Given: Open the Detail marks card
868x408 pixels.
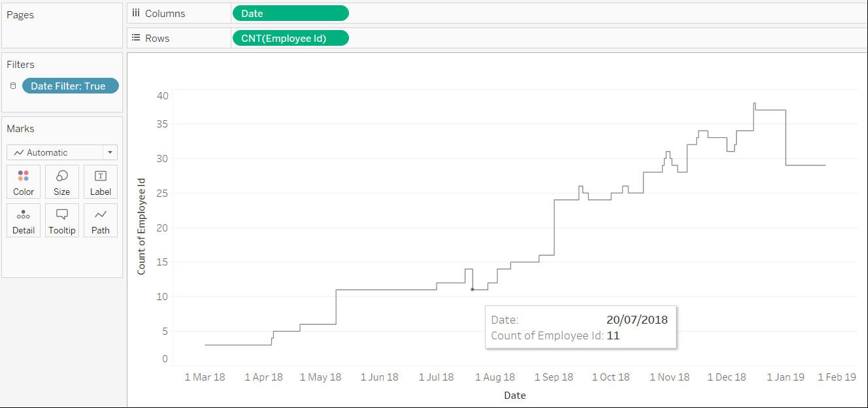Looking at the screenshot, I should [x=24, y=220].
